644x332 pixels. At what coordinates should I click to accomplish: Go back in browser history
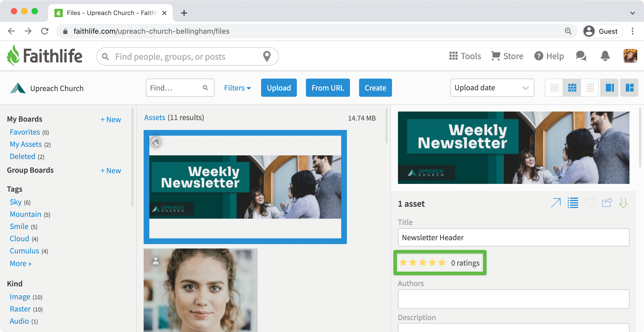11,31
